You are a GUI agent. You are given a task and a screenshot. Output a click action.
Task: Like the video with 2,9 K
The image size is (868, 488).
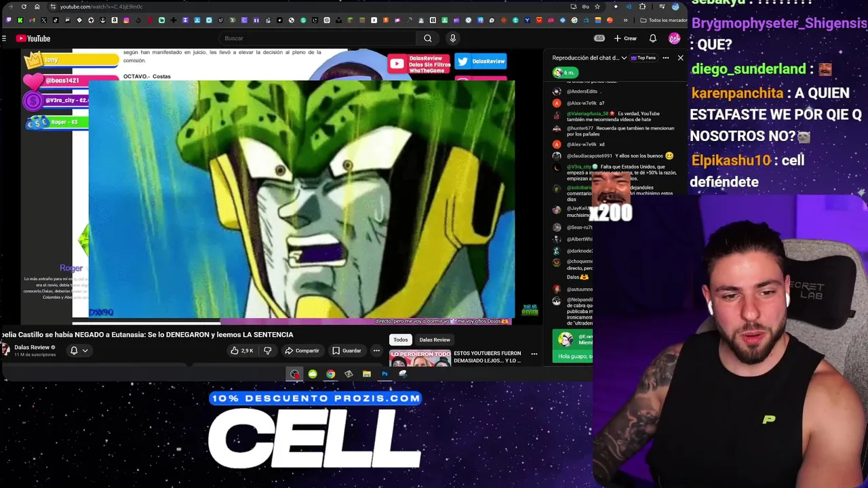click(x=242, y=350)
